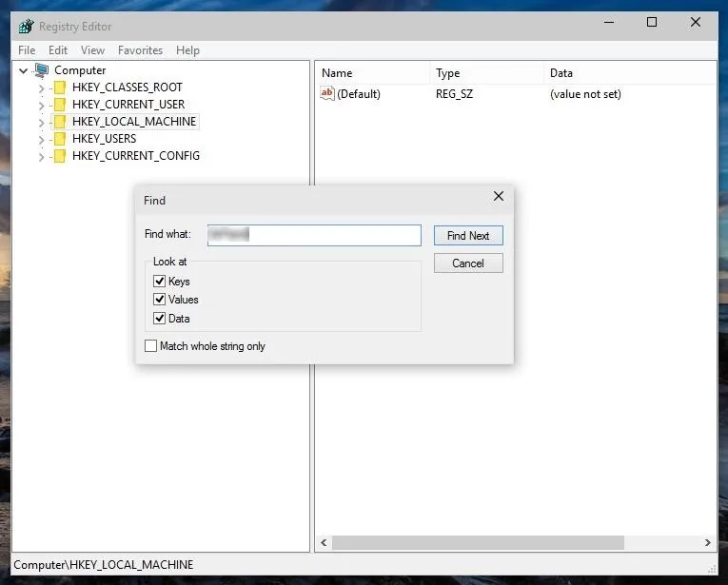
Task: Expand HKEY_CLASSES_ROOT node arrow
Action: [41, 88]
